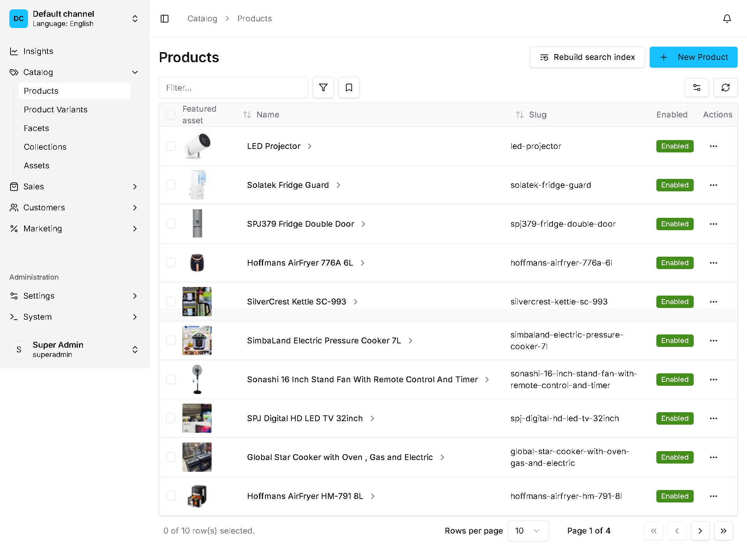Select the Insights section in sidebar
Screen dimensions: 747x560
(x=38, y=51)
